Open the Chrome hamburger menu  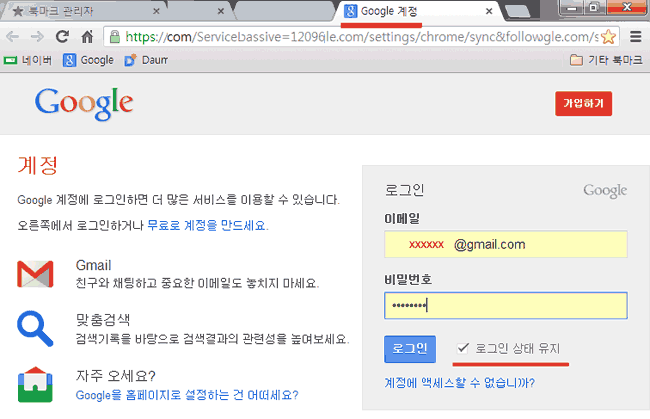(635, 37)
